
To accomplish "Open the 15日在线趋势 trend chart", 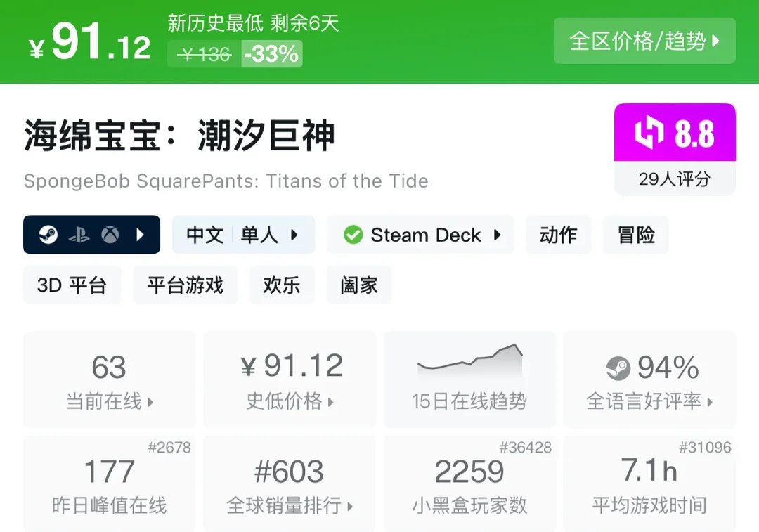I will pos(469,380).
